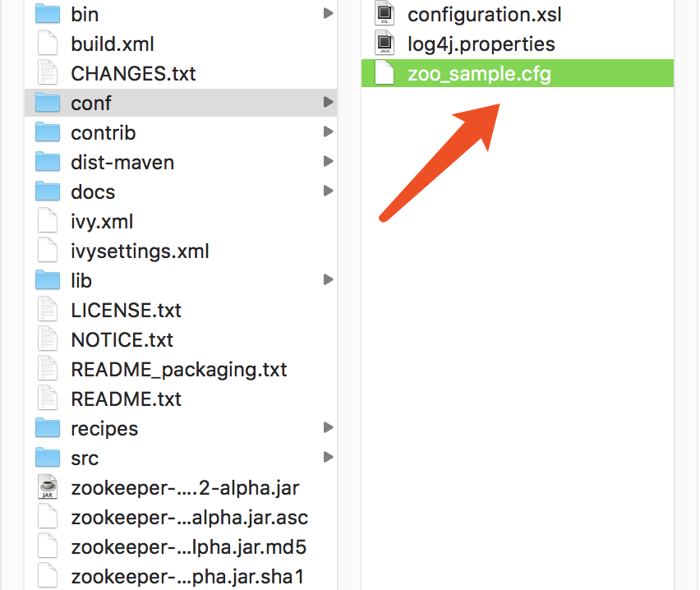700x590 pixels.
Task: Click the build.xml document icon
Action: [48, 44]
